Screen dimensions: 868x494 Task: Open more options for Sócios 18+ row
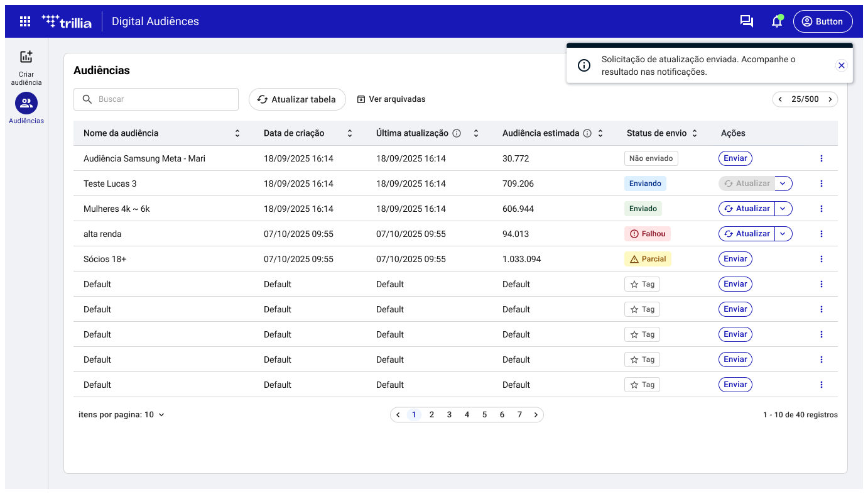pyautogui.click(x=822, y=259)
